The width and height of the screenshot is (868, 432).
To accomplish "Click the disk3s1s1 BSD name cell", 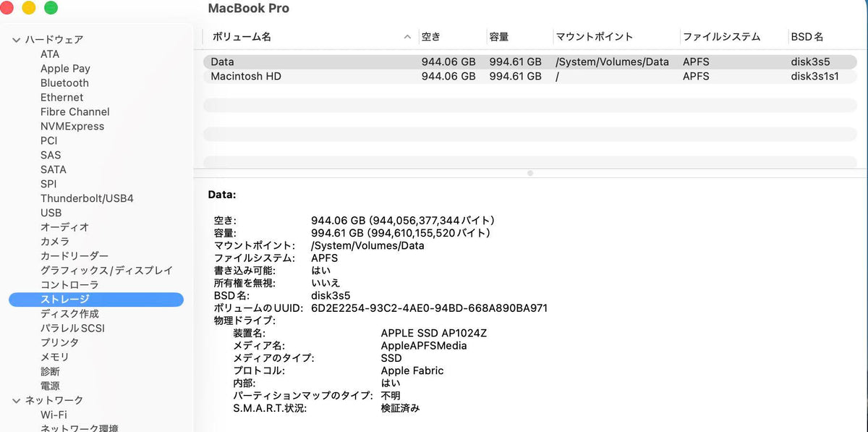I will (x=814, y=76).
